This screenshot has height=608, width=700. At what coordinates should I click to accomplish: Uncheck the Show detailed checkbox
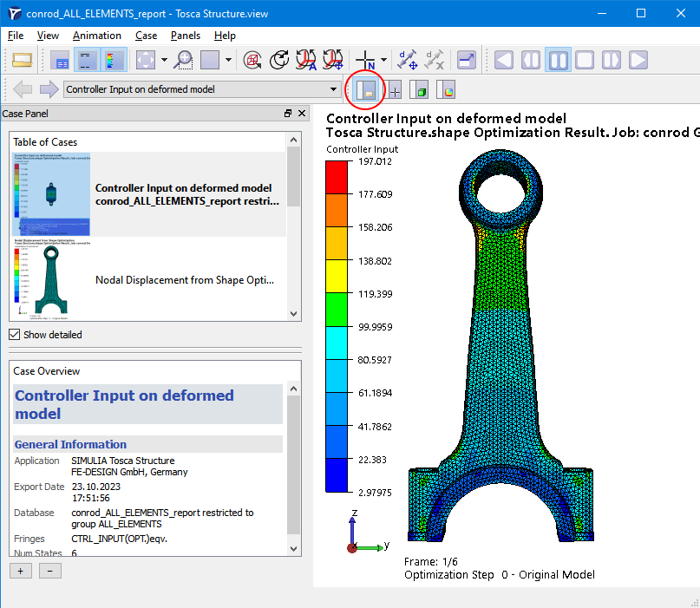coord(15,335)
